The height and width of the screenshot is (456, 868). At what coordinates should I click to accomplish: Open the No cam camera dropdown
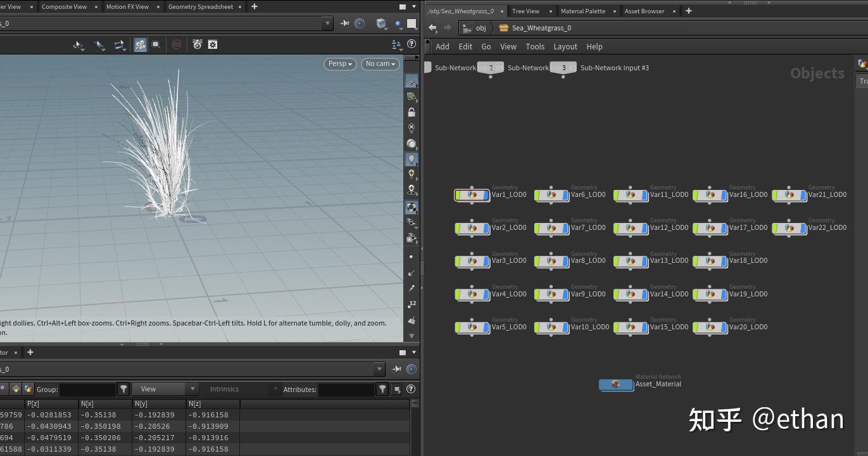pyautogui.click(x=380, y=64)
